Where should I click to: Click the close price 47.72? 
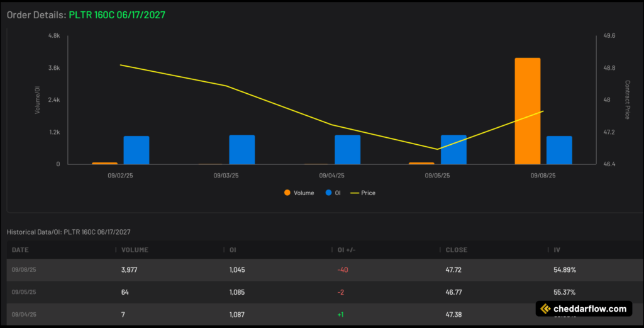(x=453, y=270)
